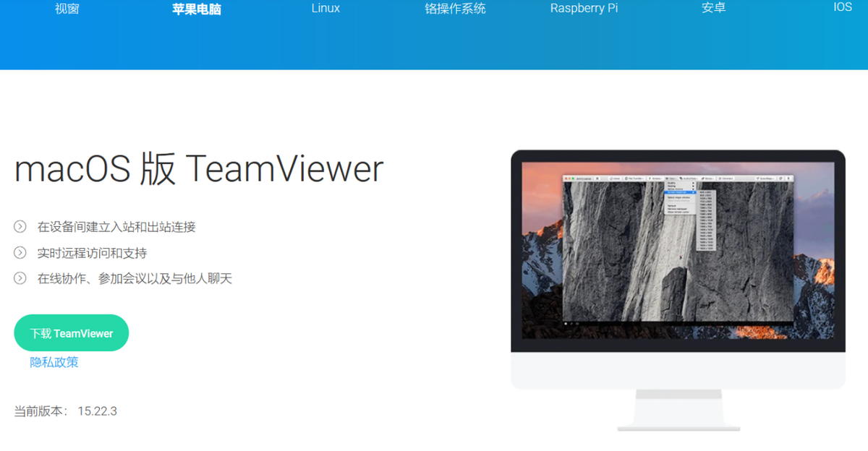Click the version number 15.22.3
The width and height of the screenshot is (868, 451).
point(97,411)
